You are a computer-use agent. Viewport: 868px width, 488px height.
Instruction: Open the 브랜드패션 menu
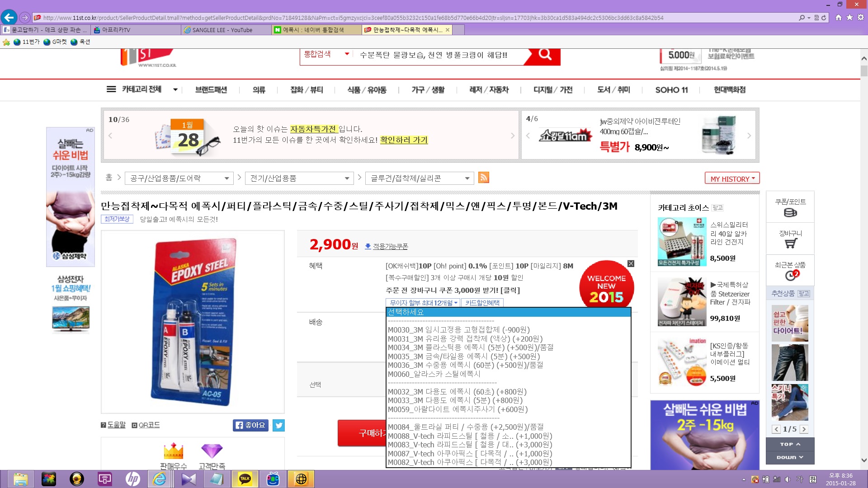coord(211,89)
